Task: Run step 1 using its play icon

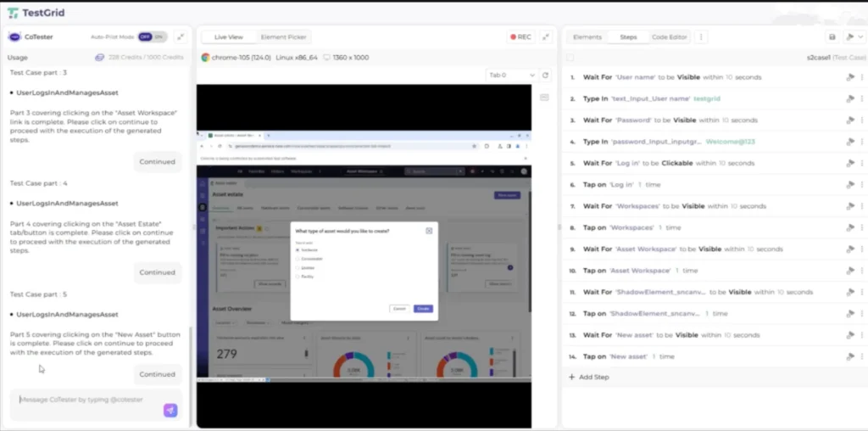Action: point(849,77)
